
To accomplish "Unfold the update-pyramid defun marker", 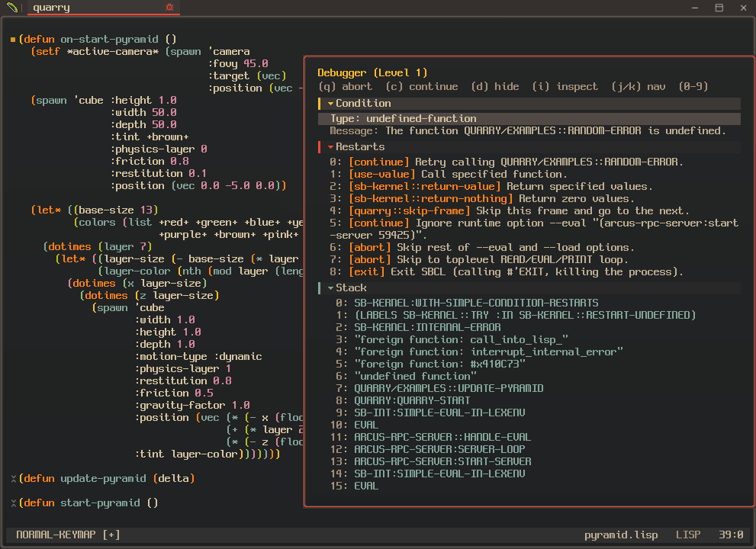I will point(13,479).
